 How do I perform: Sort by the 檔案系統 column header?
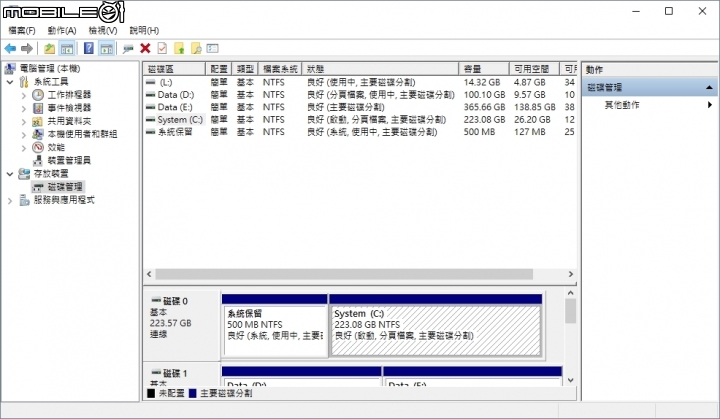tap(280, 69)
